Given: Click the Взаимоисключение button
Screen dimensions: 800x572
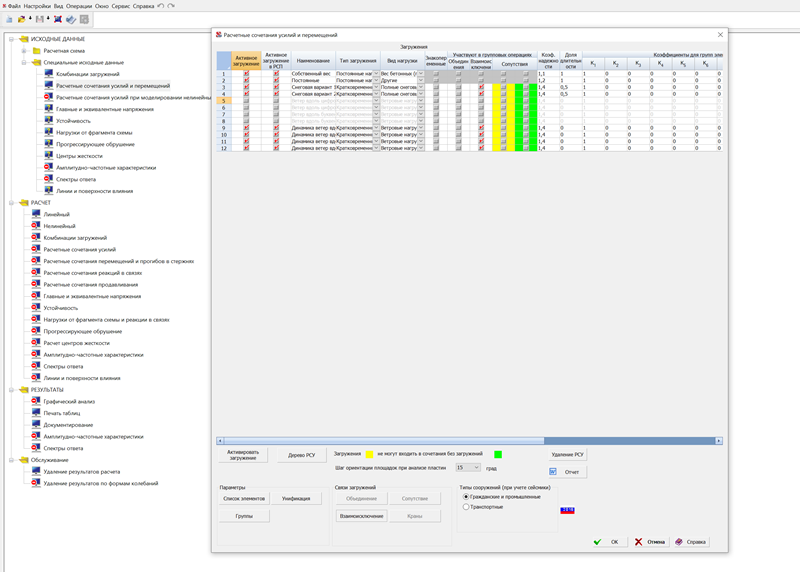Looking at the screenshot, I should pyautogui.click(x=361, y=516).
